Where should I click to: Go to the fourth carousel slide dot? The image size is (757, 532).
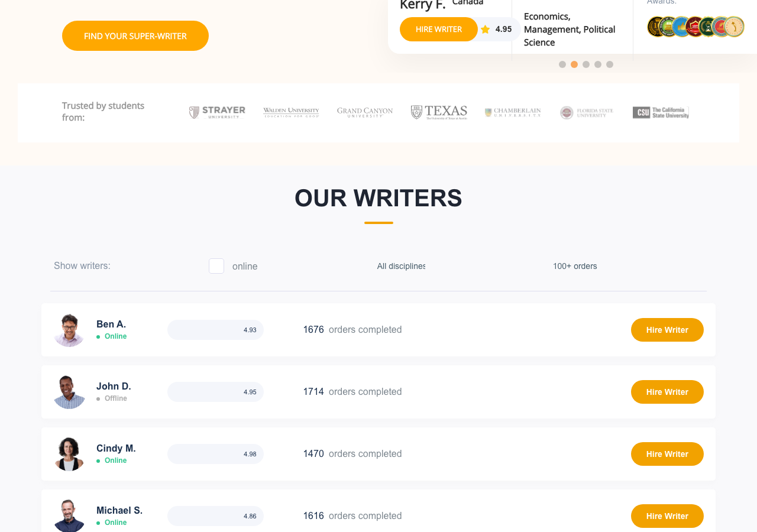click(x=598, y=64)
